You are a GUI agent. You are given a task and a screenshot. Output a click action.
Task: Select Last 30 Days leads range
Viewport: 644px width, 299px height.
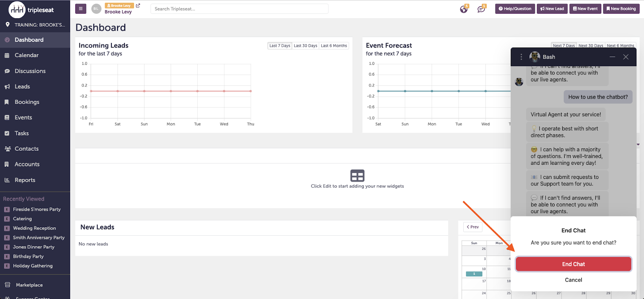point(305,46)
